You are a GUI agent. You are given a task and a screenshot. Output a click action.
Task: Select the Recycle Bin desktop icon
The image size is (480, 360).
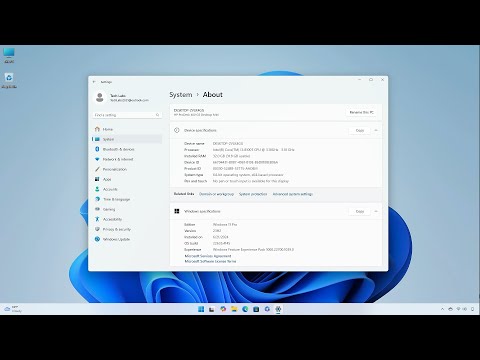tap(9, 81)
